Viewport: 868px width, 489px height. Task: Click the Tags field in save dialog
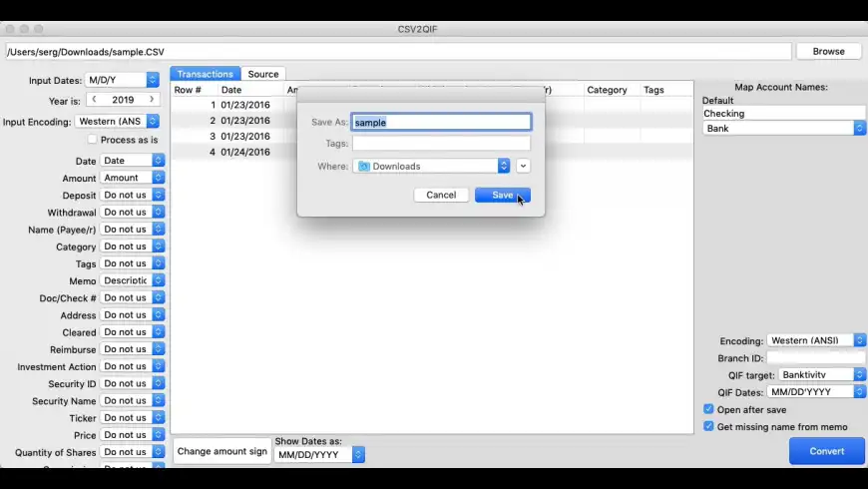441,144
